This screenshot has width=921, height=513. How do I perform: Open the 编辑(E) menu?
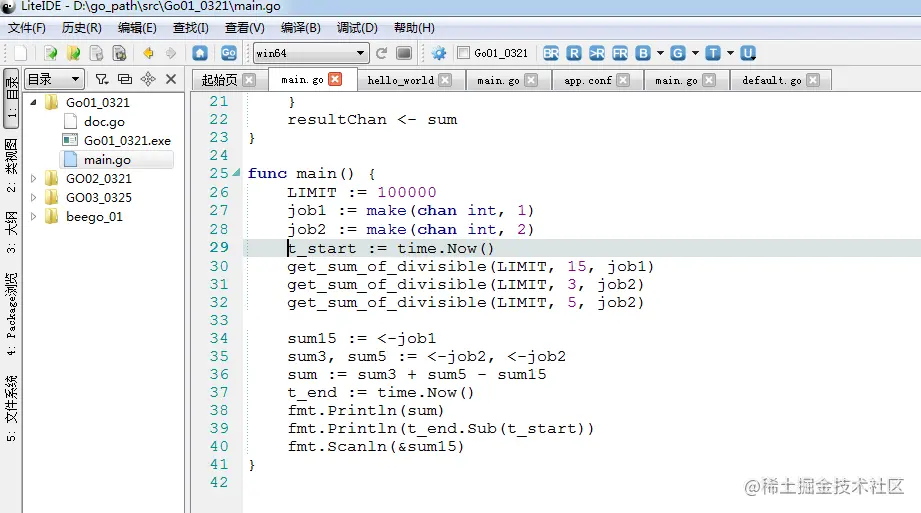[137, 28]
